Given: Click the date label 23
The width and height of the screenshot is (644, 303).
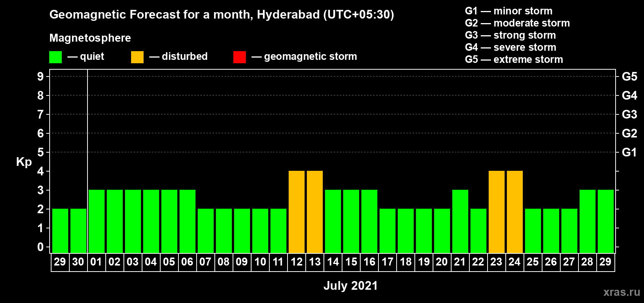Looking at the screenshot, I should [x=496, y=262].
